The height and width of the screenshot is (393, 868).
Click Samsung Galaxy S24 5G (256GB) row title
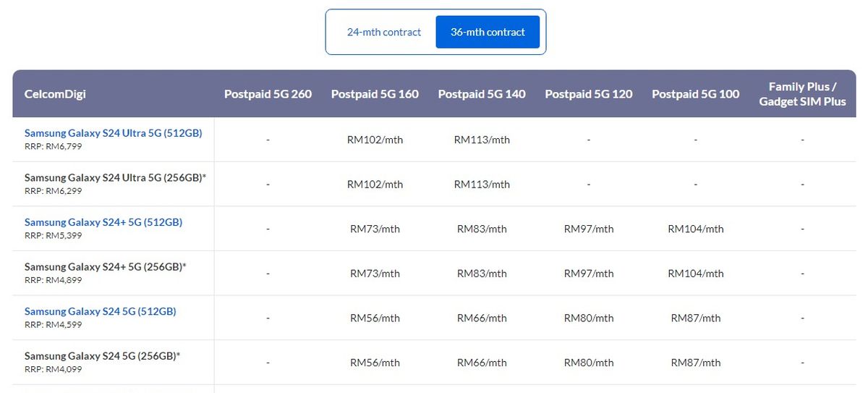click(101, 355)
